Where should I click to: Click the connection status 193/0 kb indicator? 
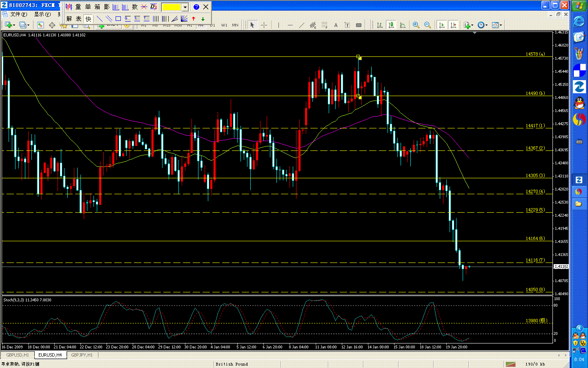535,364
